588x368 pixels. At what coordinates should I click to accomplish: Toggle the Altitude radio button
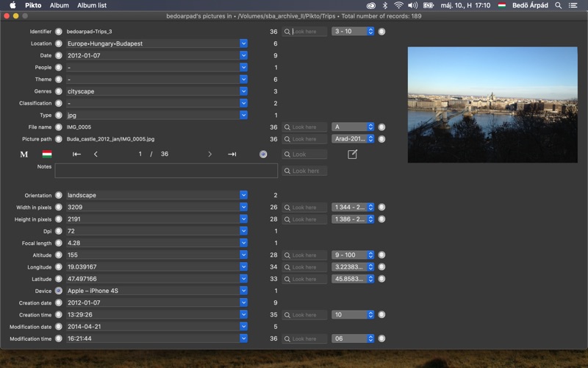coord(59,255)
